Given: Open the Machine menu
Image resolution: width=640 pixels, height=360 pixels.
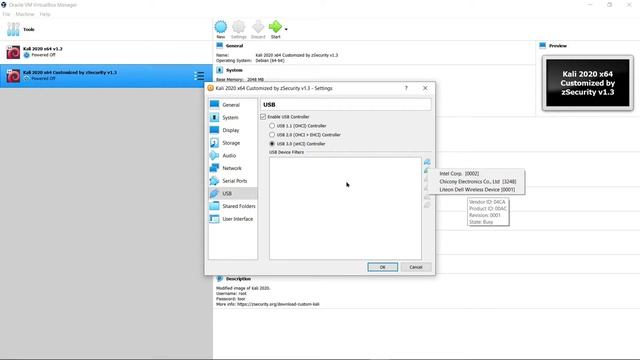Looking at the screenshot, I should [x=25, y=14].
